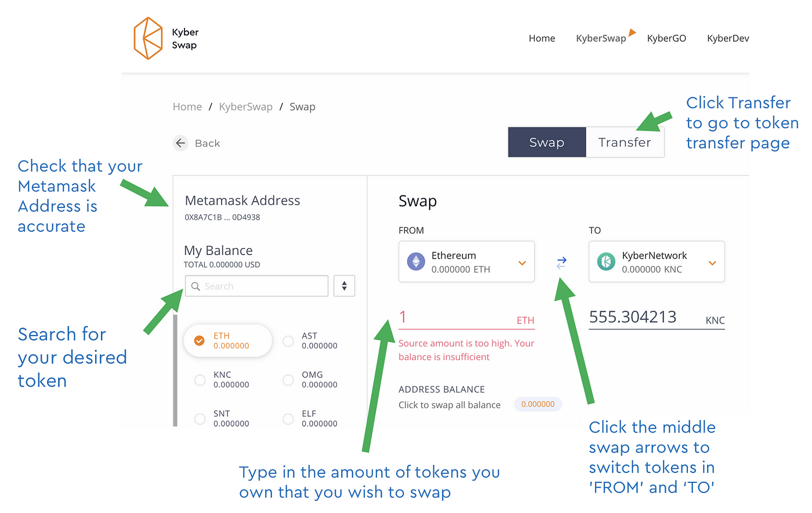Image resolution: width=812 pixels, height=513 pixels.
Task: Click the Metamask Address heading
Action: click(242, 201)
